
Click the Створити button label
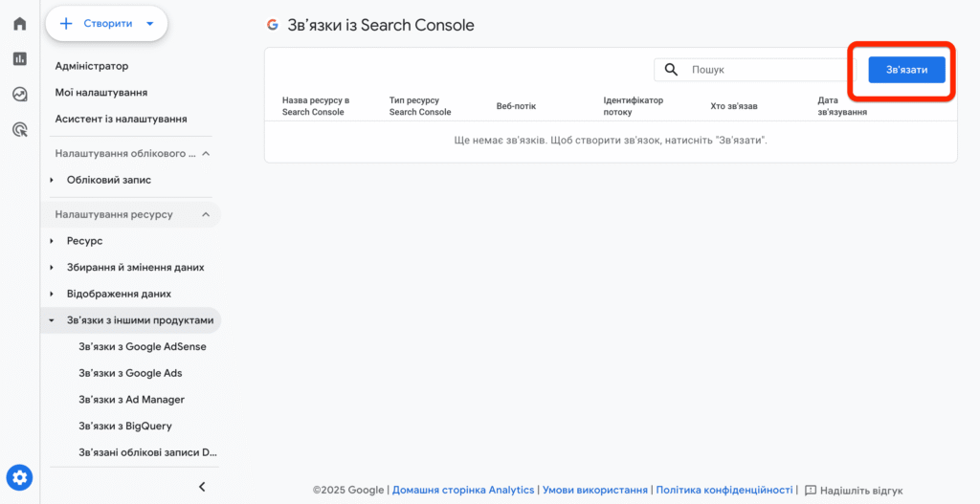click(x=108, y=24)
